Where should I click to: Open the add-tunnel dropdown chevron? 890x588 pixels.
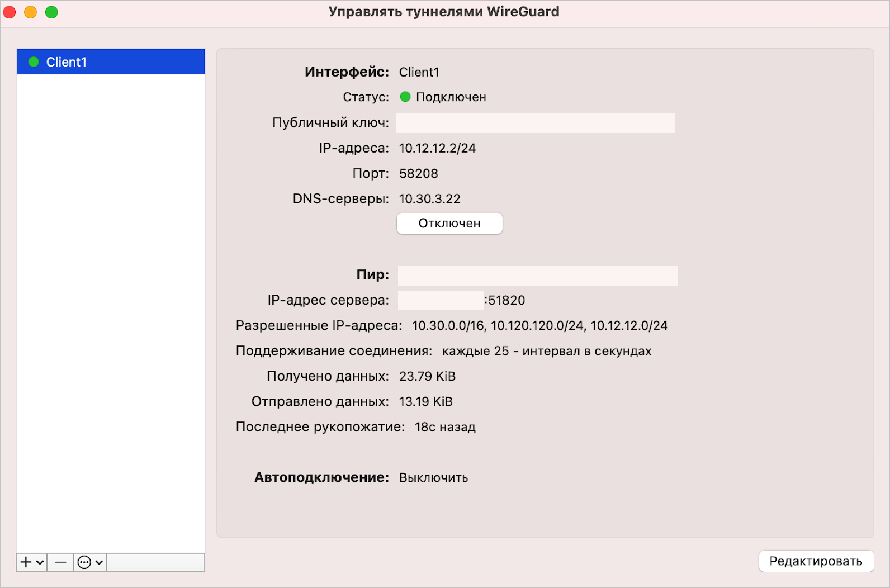(x=40, y=562)
